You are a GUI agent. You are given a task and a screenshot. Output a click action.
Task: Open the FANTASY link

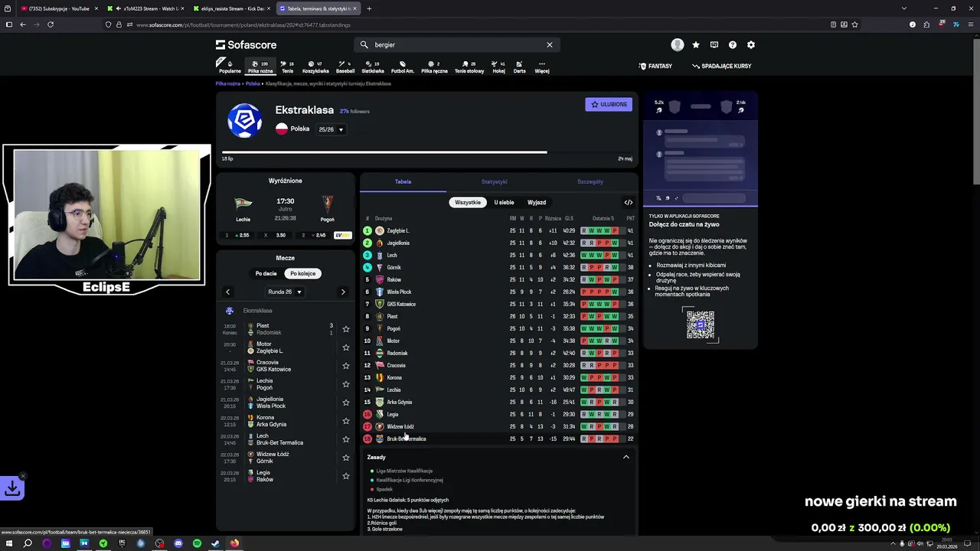[x=655, y=66]
